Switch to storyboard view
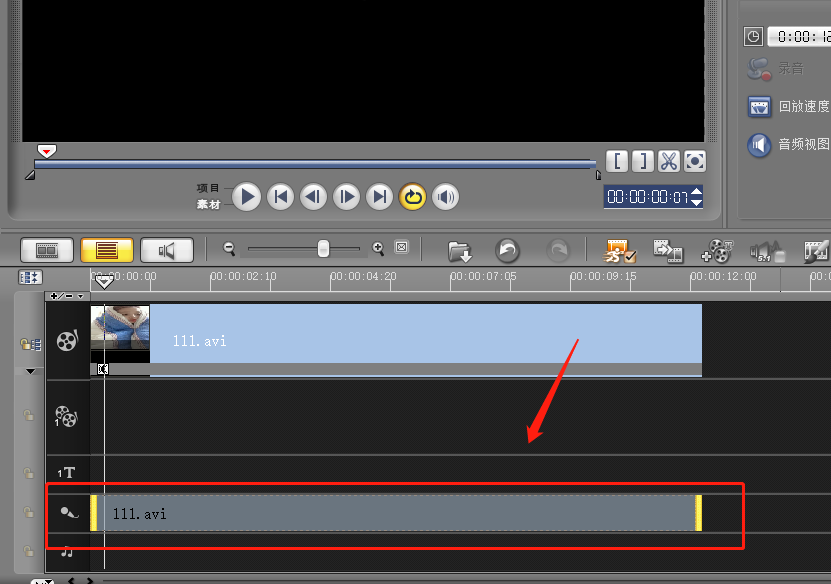The image size is (831, 584). tap(47, 250)
